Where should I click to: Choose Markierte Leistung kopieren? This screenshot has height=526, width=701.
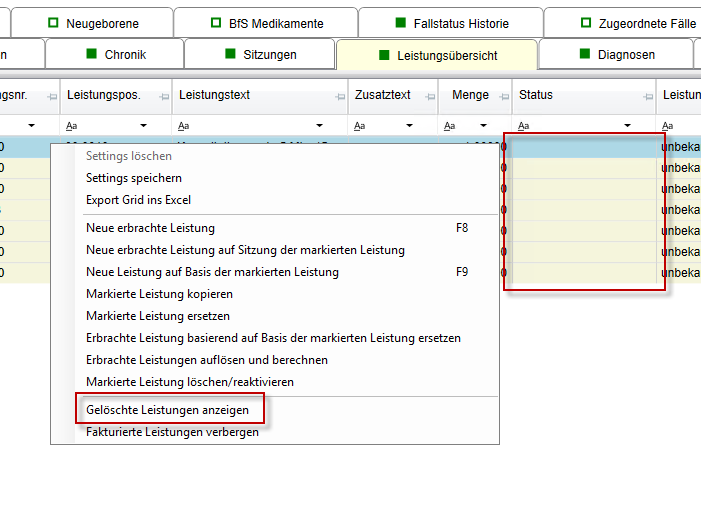tap(286, 294)
